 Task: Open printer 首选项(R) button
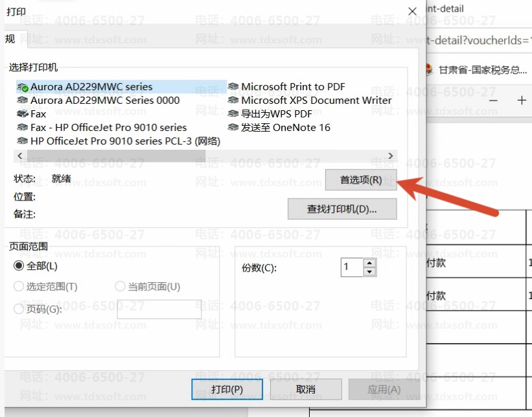tap(361, 180)
